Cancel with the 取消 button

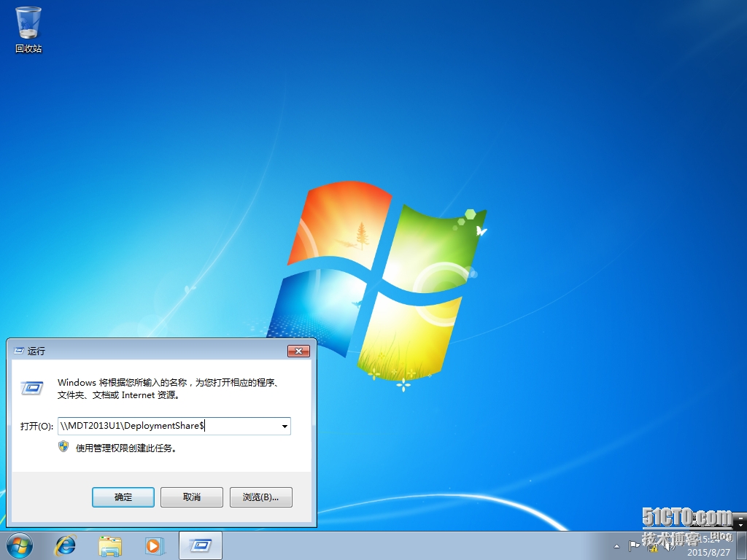tap(192, 497)
